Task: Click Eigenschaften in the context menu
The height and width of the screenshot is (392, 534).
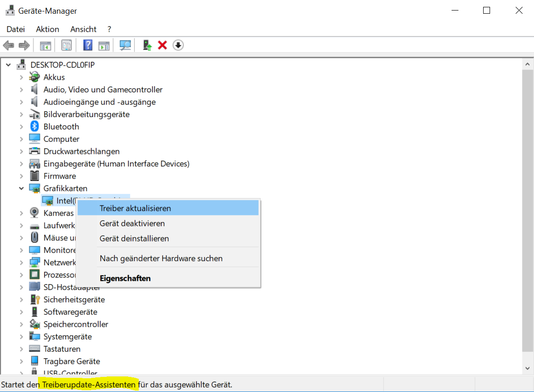Action: (125, 278)
